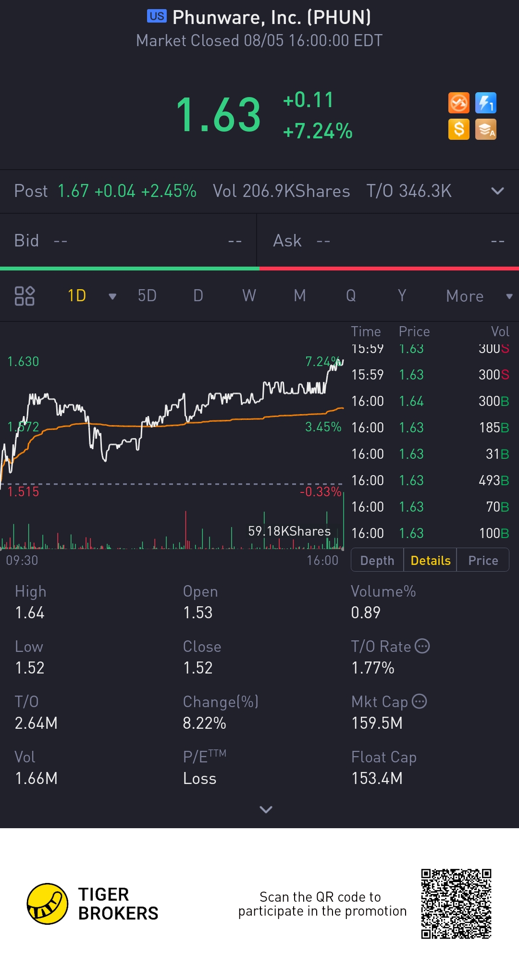519x980 pixels.
Task: Tap the Vol 1.66M value
Action: (36, 778)
